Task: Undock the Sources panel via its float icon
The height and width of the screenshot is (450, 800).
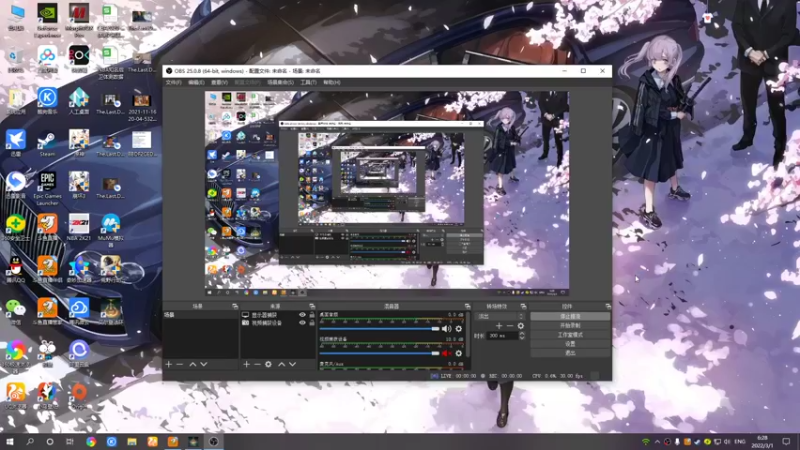Action: [x=312, y=306]
